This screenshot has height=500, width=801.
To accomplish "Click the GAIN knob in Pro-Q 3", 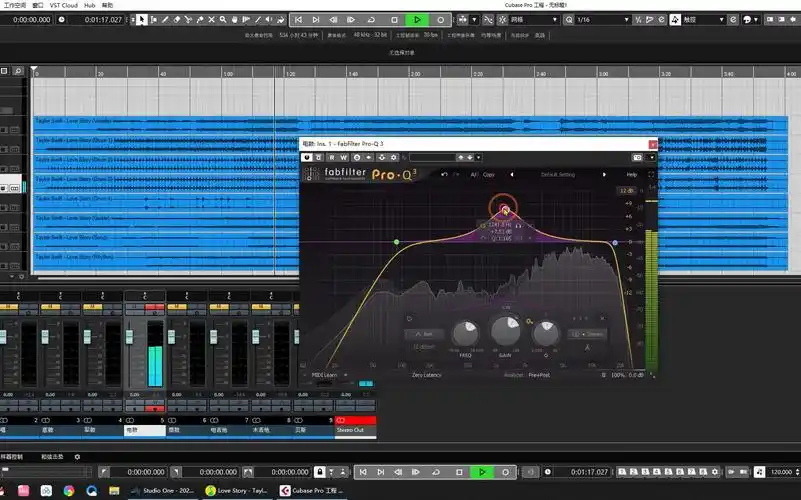I will [x=504, y=330].
